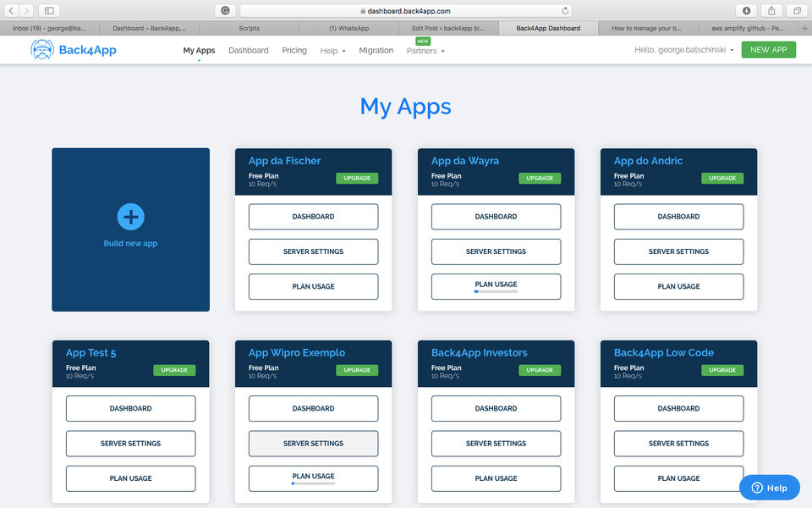This screenshot has width=812, height=508.
Task: Open a new tab with plus button
Action: (x=804, y=29)
